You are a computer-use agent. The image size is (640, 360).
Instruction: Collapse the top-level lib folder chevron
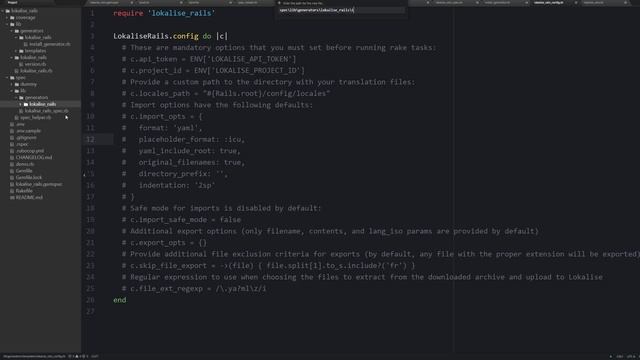pyautogui.click(x=7, y=24)
